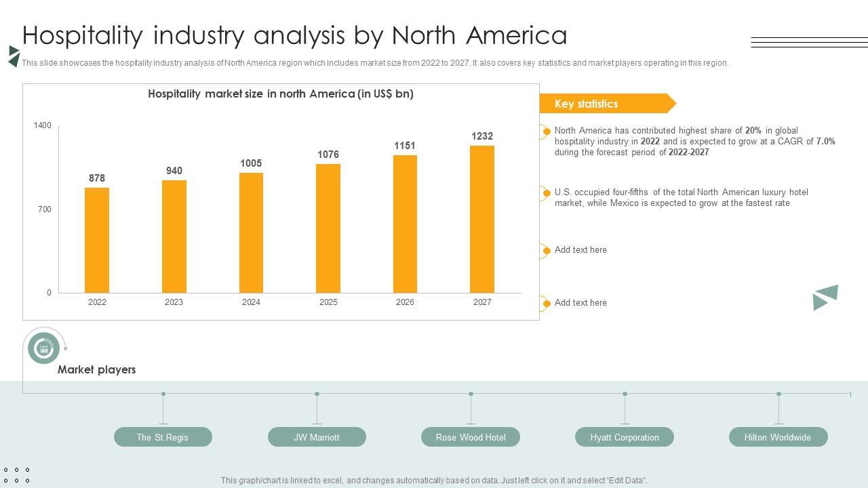Screen dimensions: 868x488
Task: Select the timeline dot above Hilton Worldwide
Action: coord(778,394)
